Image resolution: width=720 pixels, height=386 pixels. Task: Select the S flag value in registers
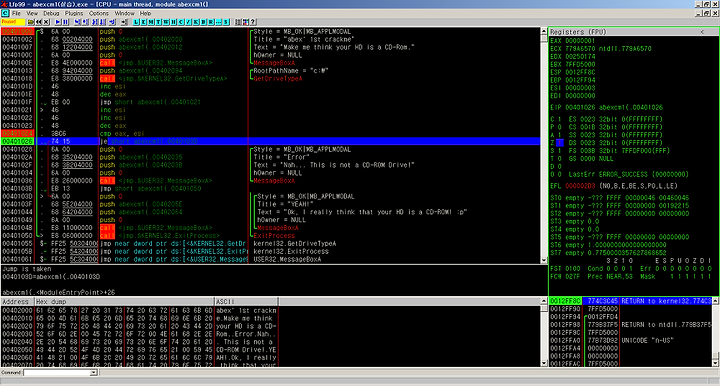click(560, 151)
